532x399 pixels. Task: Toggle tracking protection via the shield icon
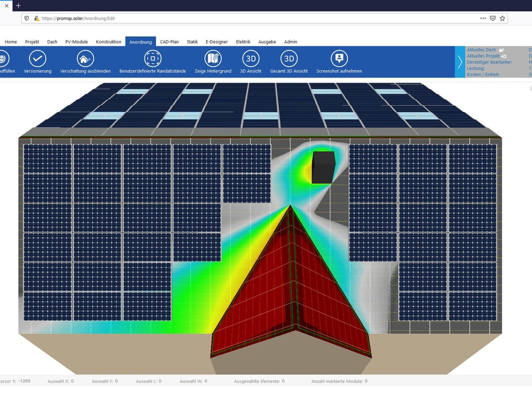[x=27, y=18]
